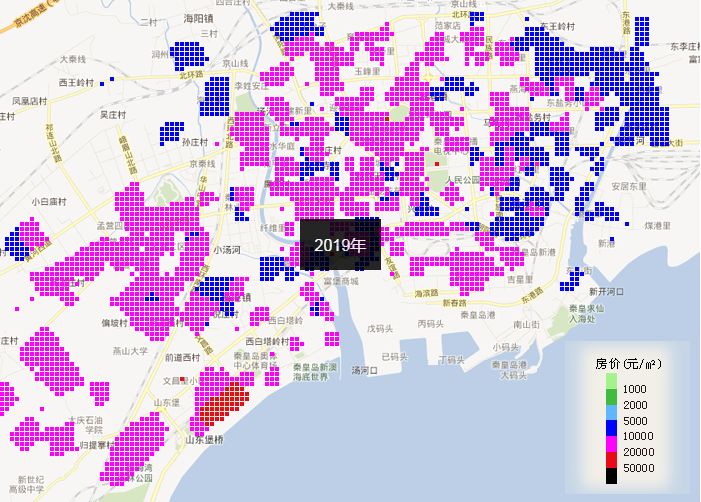This screenshot has width=701, height=502.
Task: Click the 前道西村 map label
Action: pyautogui.click(x=182, y=357)
